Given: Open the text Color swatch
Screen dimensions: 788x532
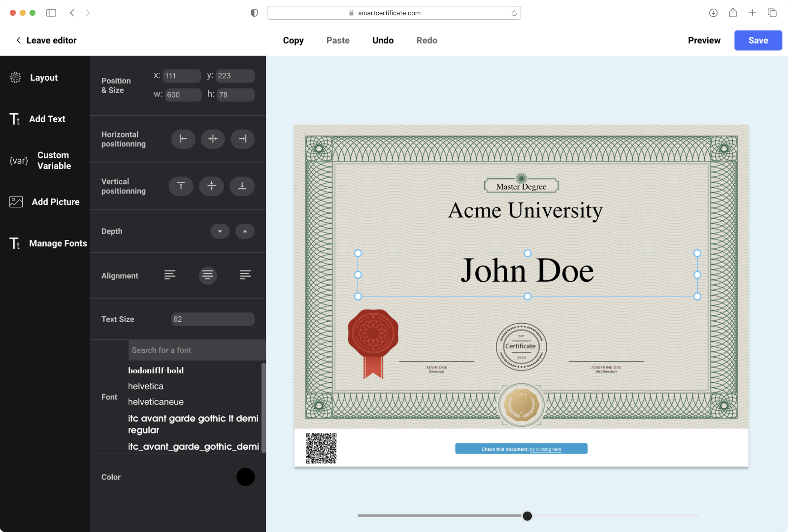Looking at the screenshot, I should pos(245,477).
